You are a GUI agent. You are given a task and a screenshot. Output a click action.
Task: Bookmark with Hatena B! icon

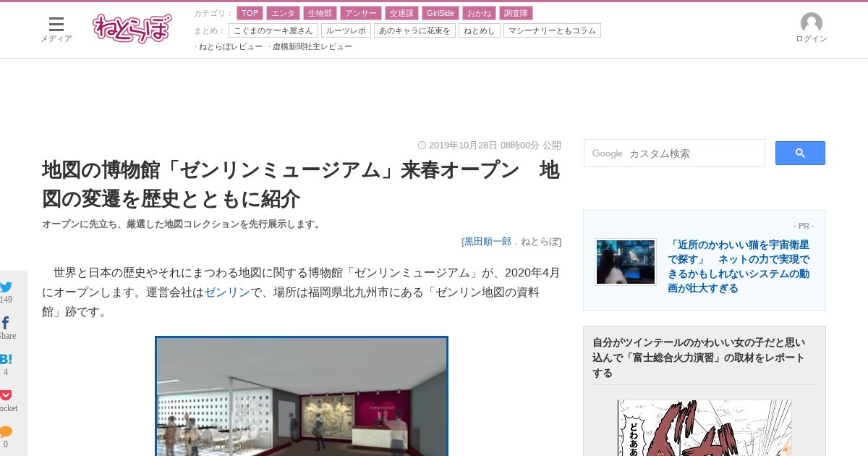tap(6, 359)
